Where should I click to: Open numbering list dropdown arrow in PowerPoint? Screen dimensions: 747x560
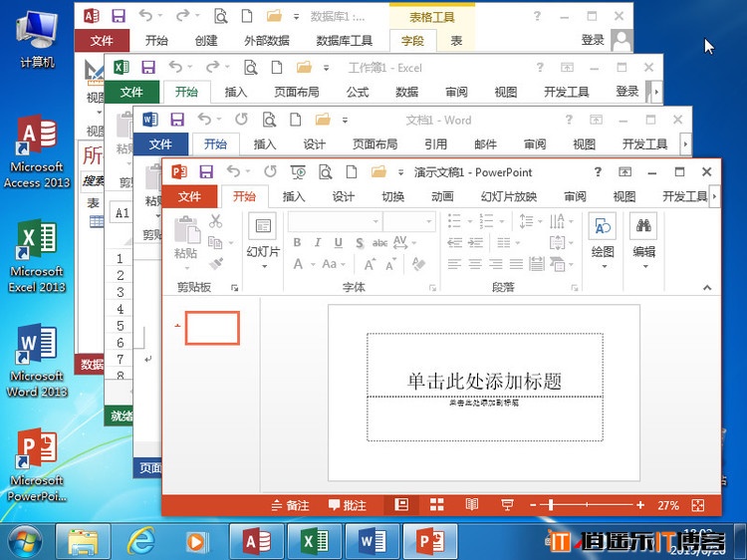point(502,221)
